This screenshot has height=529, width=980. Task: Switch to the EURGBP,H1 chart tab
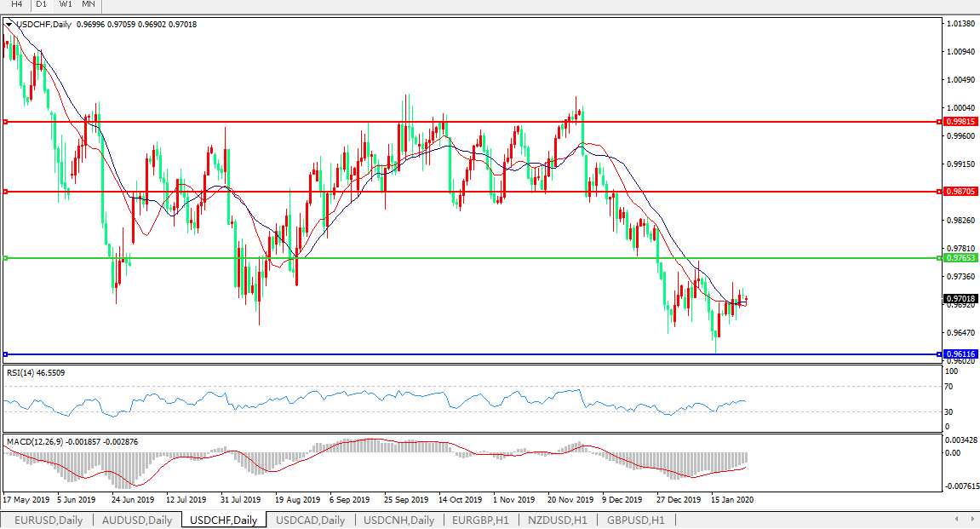tap(480, 520)
